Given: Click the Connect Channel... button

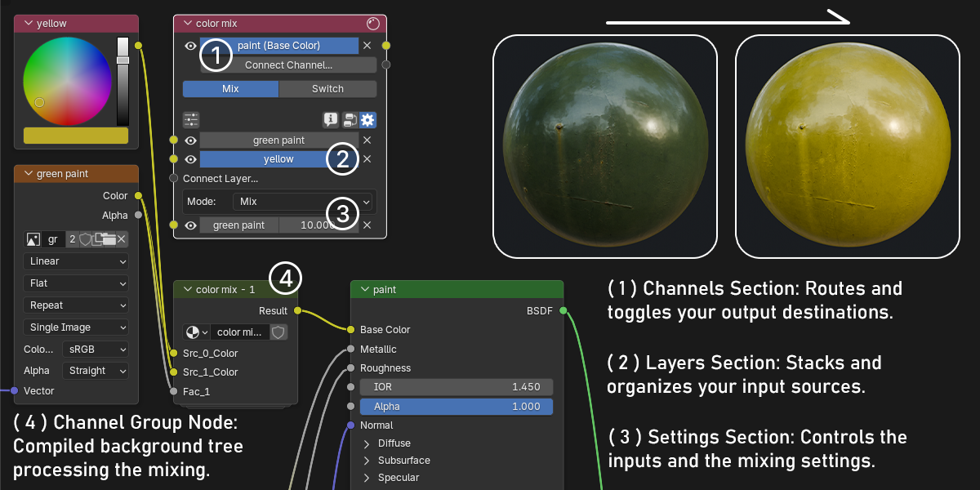Looking at the screenshot, I should [x=288, y=65].
